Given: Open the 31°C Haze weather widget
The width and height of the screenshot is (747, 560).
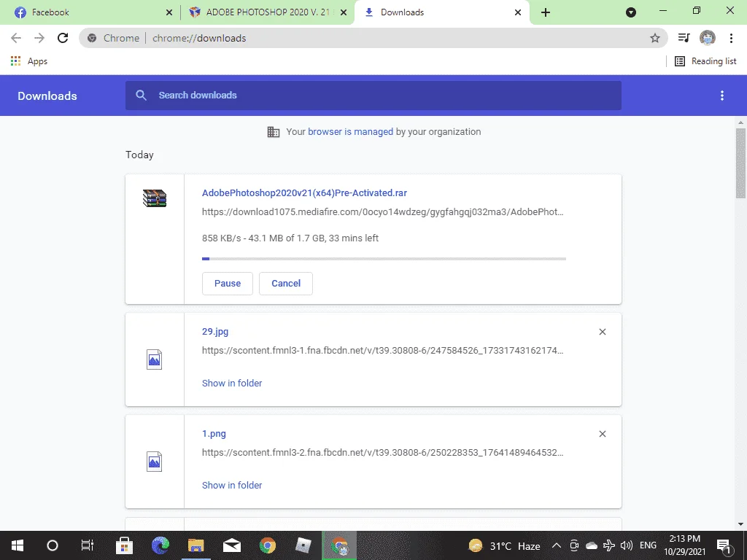Looking at the screenshot, I should pos(505,545).
